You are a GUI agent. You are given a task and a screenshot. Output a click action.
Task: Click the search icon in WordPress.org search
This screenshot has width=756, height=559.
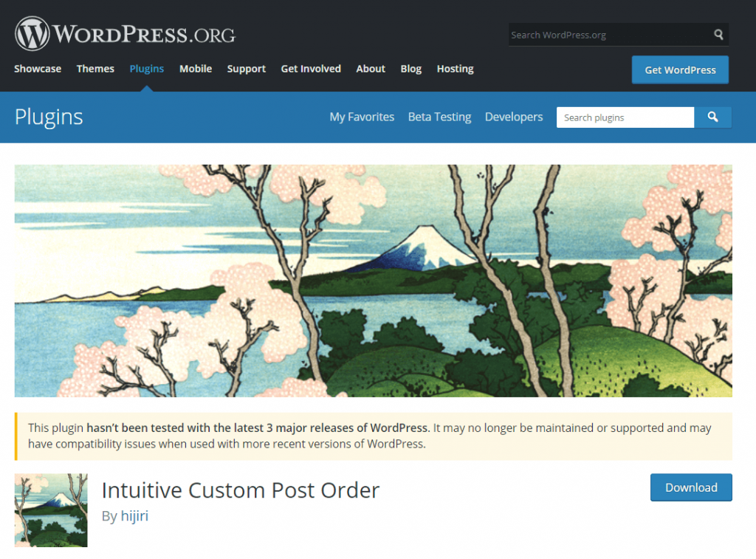718,35
